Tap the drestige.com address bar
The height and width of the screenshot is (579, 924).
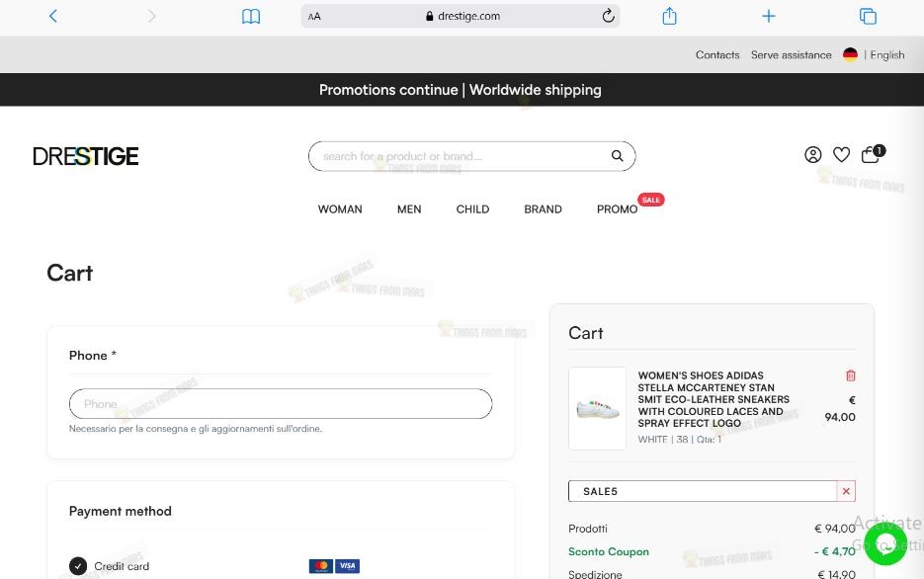pyautogui.click(x=461, y=17)
